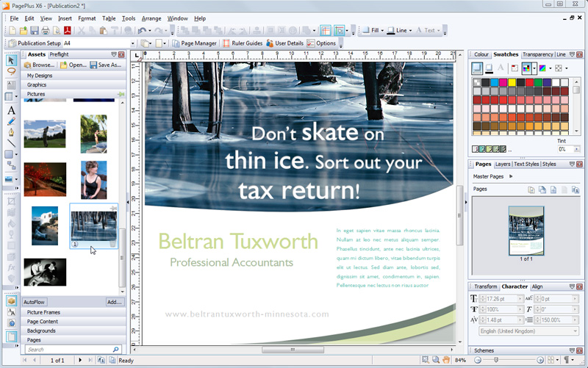This screenshot has width=588, height=368.
Task: Click the Save disk icon
Action: (35, 31)
